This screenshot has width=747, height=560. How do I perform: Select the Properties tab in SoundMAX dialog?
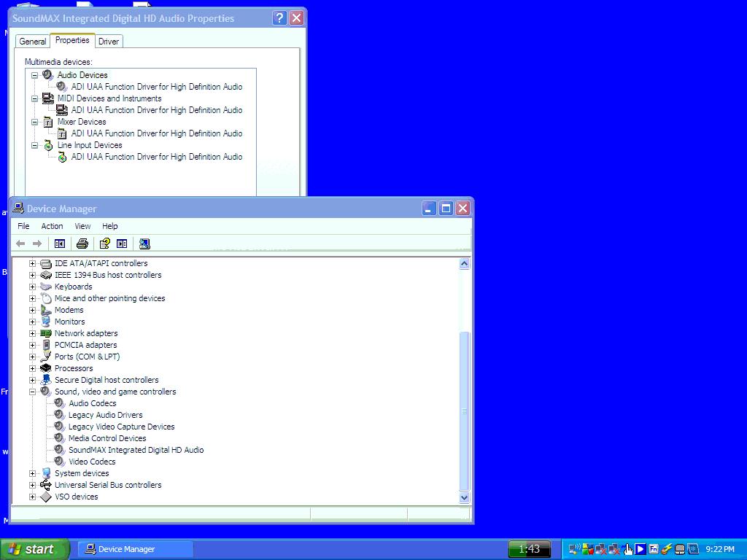(72, 41)
